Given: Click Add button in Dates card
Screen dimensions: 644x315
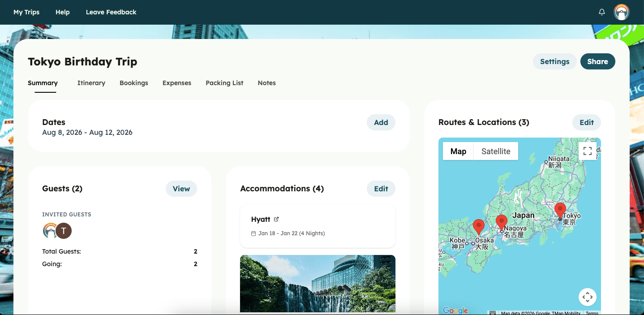Looking at the screenshot, I should pyautogui.click(x=381, y=122).
